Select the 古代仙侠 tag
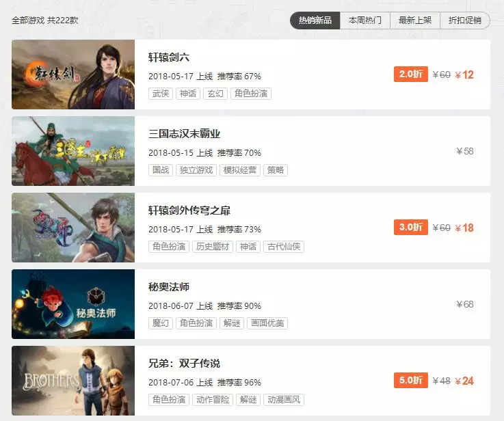Screen dimensions: 504x421 tap(284, 247)
